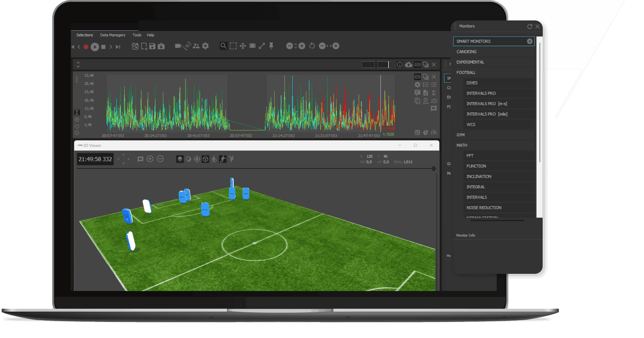
Task: Select the INTERVALS PRO [m-s] monitor
Action: coord(486,104)
